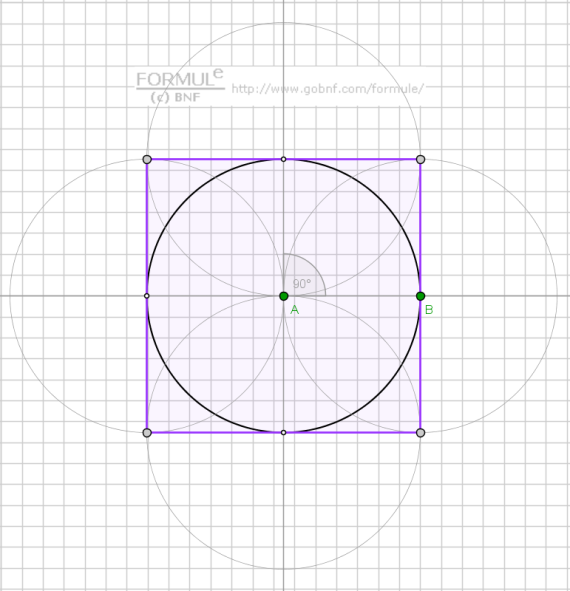Open the gobnf.com/formule URL text
Image resolution: width=570 pixels, height=591 pixels.
click(328, 89)
